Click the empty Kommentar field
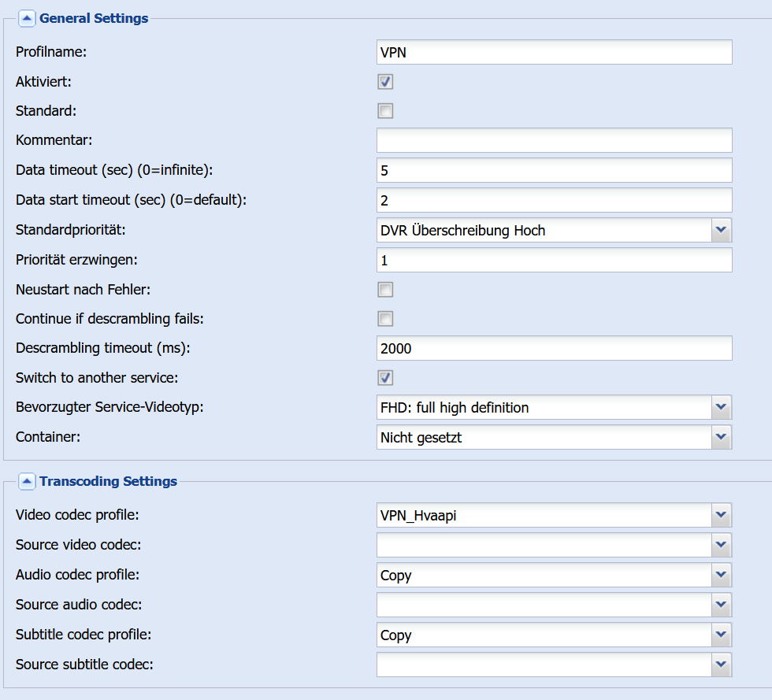772x700 pixels. point(555,140)
